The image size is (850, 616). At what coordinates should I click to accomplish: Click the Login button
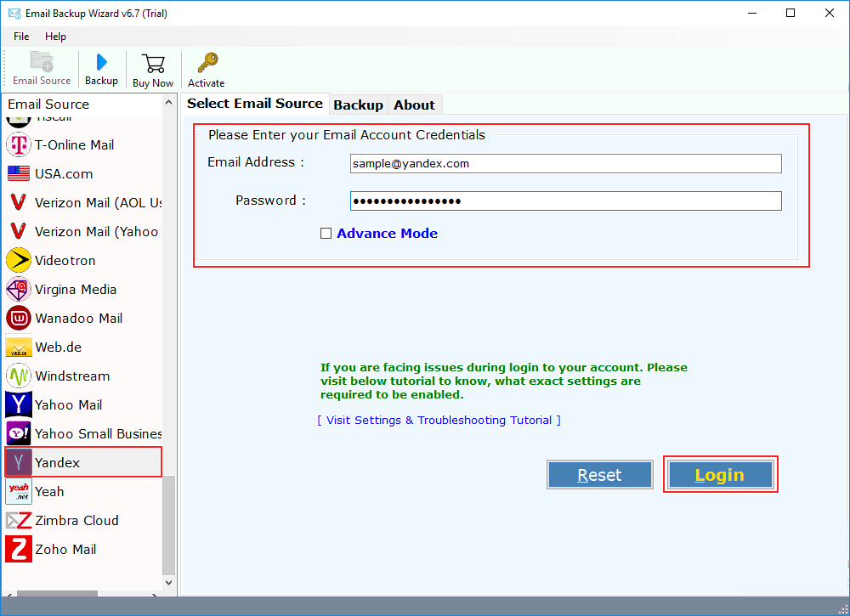click(x=721, y=475)
